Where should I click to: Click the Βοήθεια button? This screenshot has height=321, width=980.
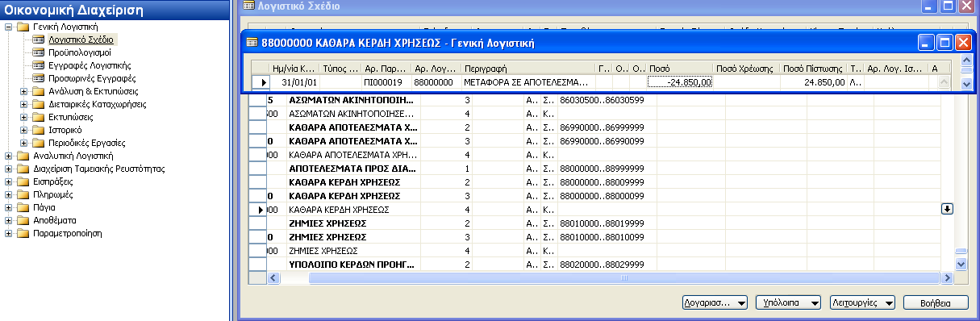tap(936, 303)
